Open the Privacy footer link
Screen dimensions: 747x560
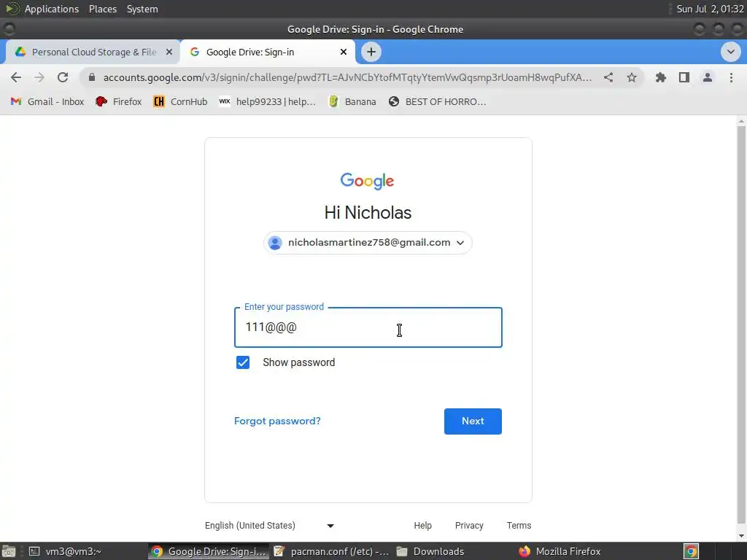(469, 525)
